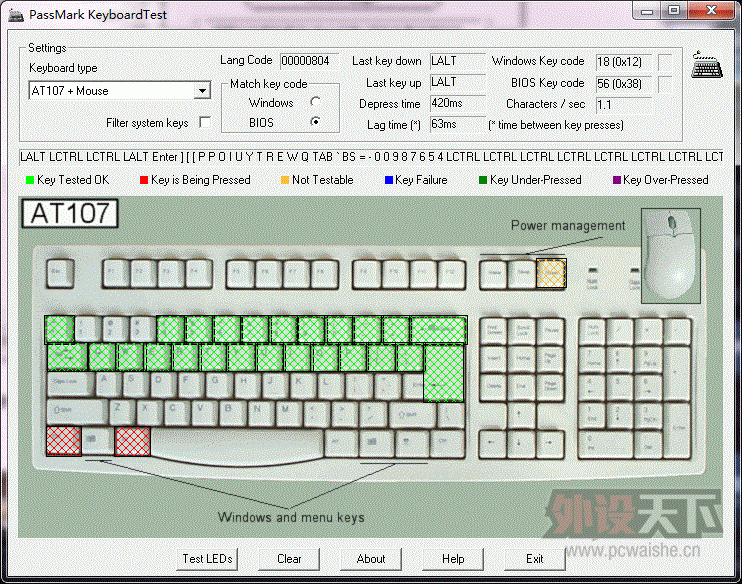Click the Last key up field

(458, 82)
